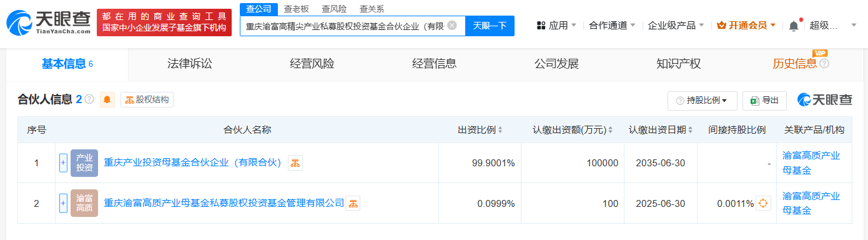Switch to the 法律诉讼 tab

189,64
